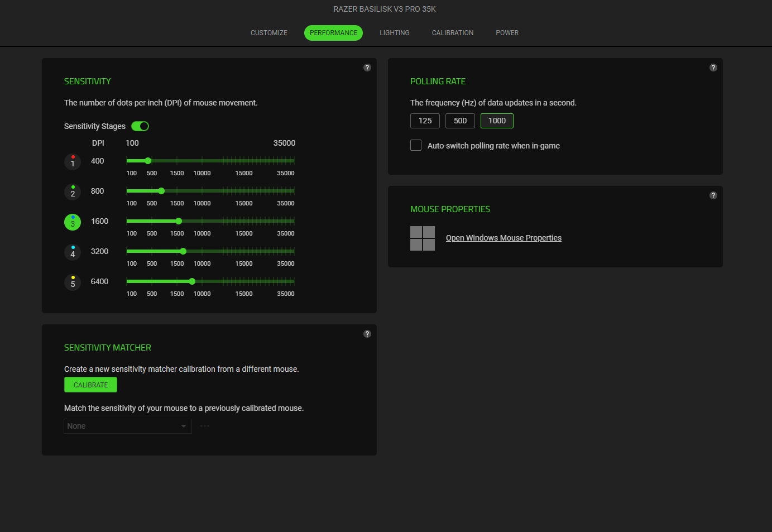The image size is (772, 532).
Task: Open Windows Mouse Properties link
Action: pos(504,238)
